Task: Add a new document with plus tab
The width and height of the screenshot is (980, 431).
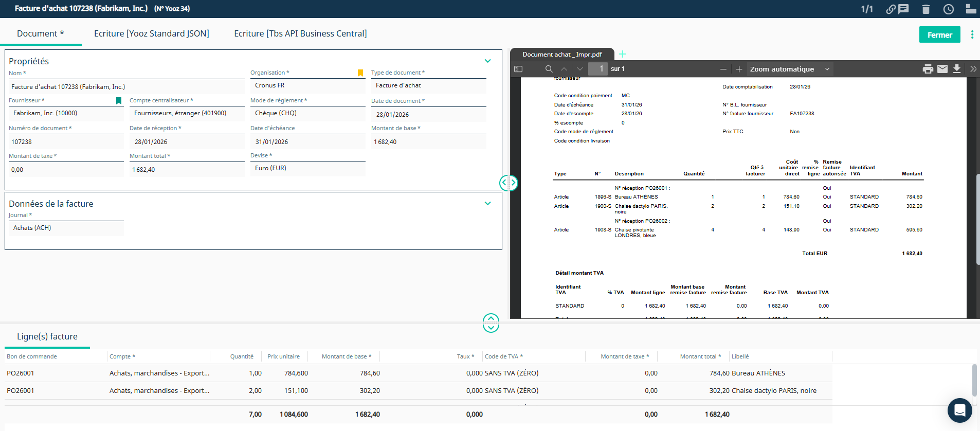Action: pyautogui.click(x=622, y=54)
